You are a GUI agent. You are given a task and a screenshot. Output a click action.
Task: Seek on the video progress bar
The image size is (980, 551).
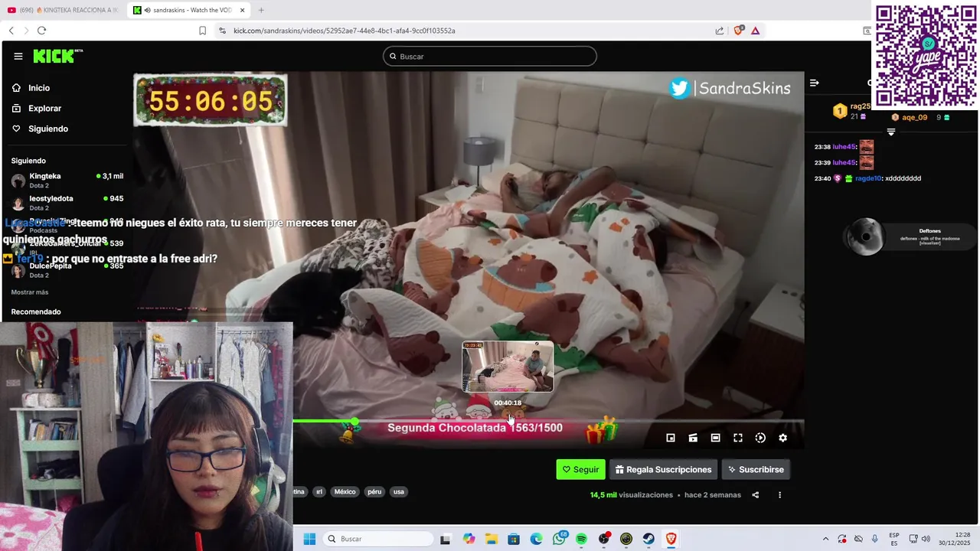coord(548,421)
